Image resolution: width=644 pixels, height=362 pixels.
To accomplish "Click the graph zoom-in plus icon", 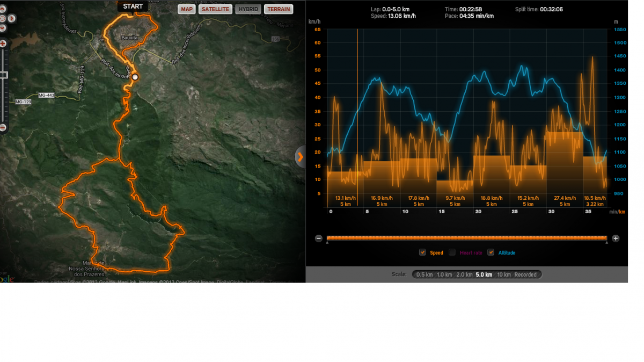I will click(616, 238).
